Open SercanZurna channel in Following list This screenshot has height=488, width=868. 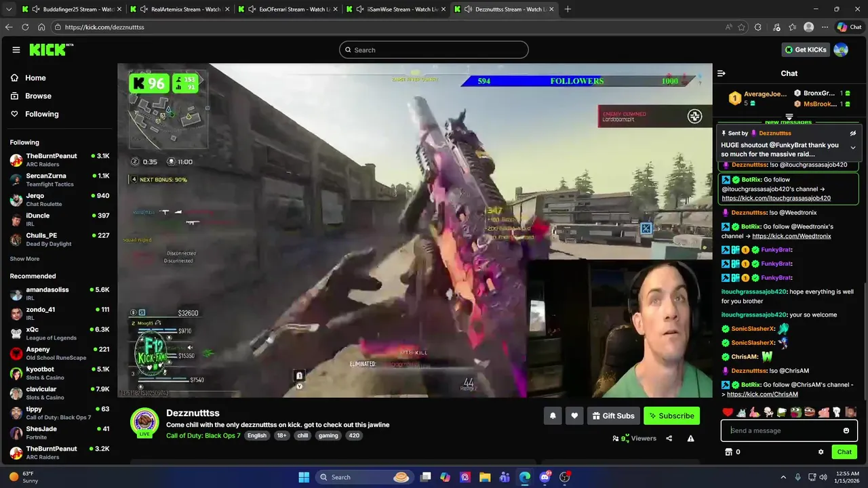60,180
